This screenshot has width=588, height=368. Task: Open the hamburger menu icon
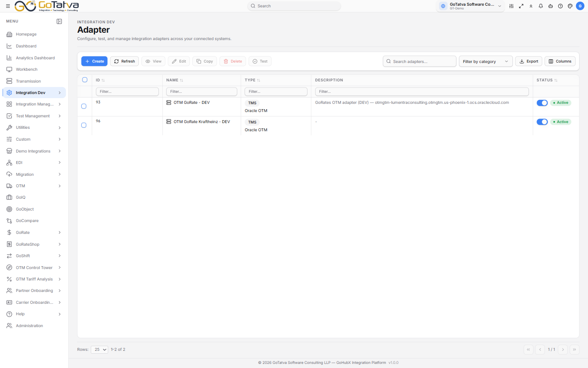pyautogui.click(x=8, y=6)
